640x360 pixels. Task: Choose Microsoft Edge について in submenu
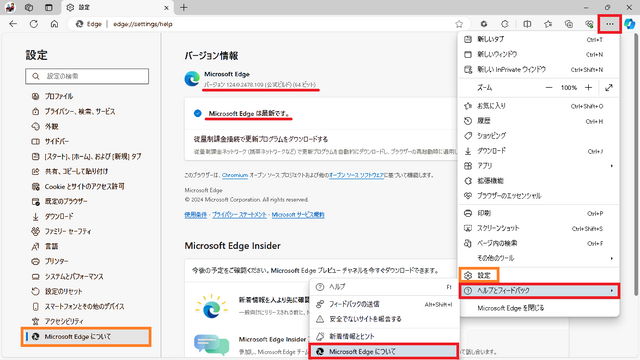tap(384, 351)
